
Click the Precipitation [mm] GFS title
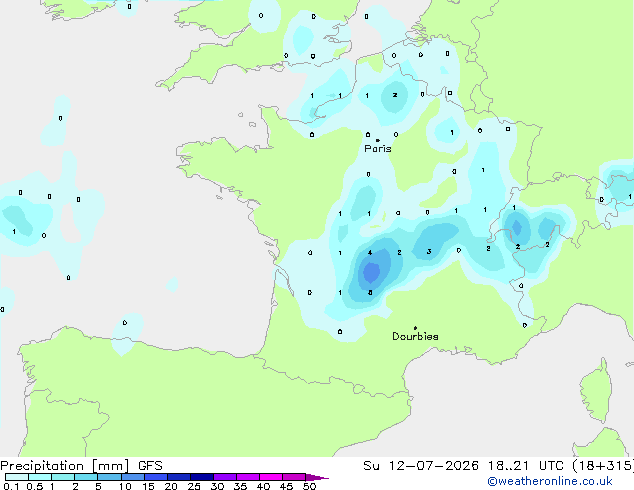[x=81, y=466]
